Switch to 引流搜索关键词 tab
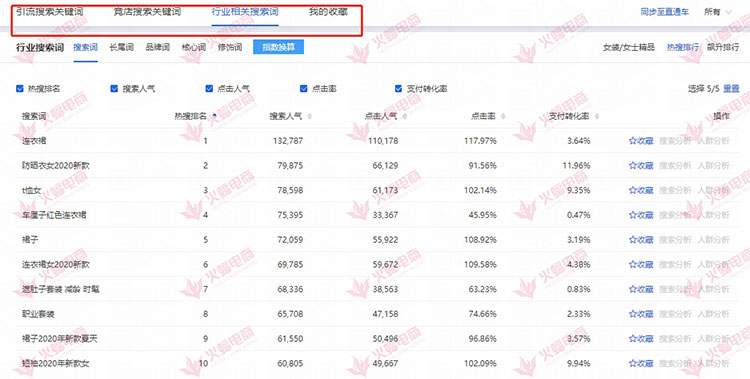This screenshot has height=379, width=750. pos(50,11)
